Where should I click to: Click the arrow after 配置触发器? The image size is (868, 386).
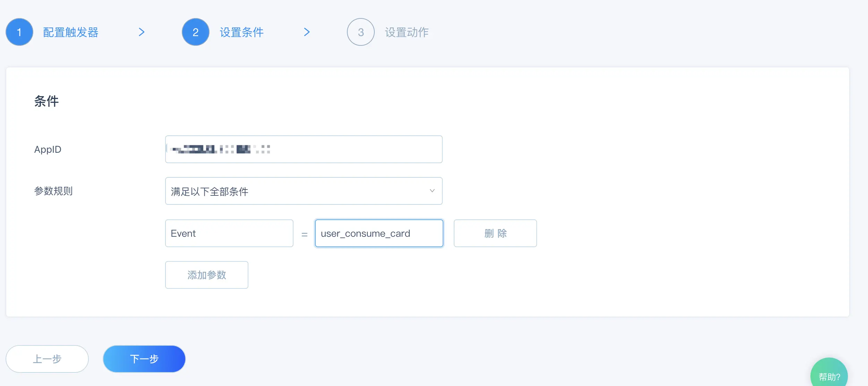[141, 32]
